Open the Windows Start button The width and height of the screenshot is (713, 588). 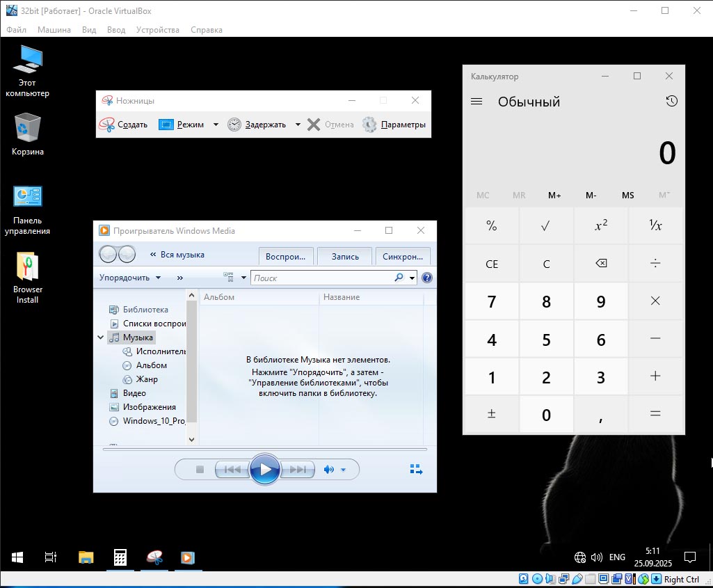tap(17, 557)
